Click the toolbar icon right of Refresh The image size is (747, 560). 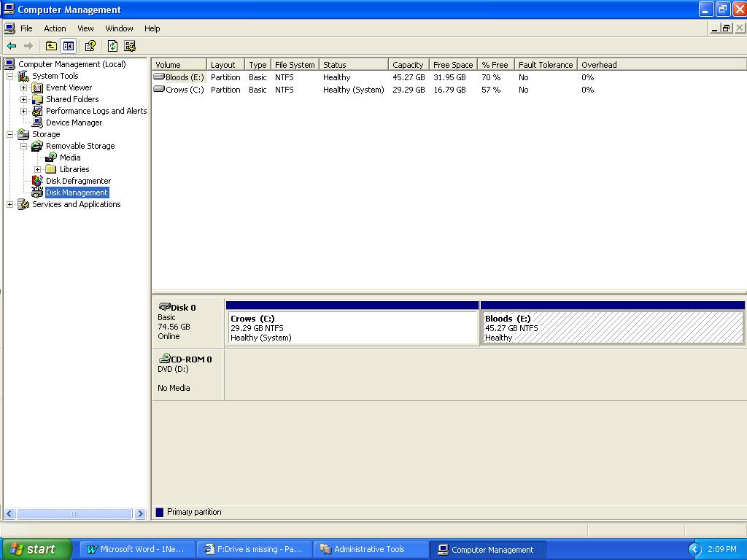(x=130, y=46)
